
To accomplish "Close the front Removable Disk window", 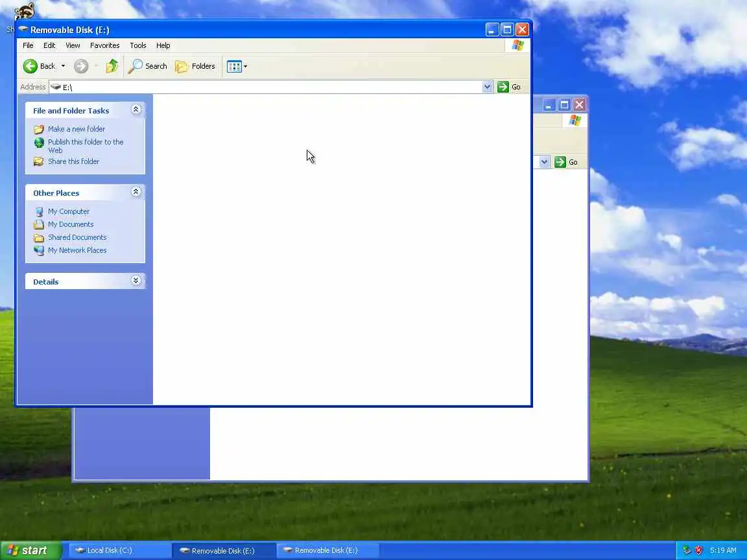I will (x=523, y=30).
